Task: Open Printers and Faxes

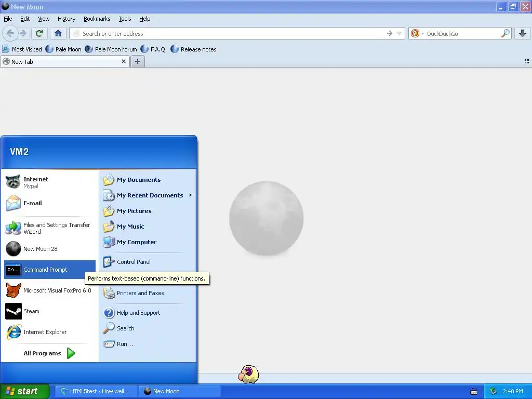Action: 148,293
